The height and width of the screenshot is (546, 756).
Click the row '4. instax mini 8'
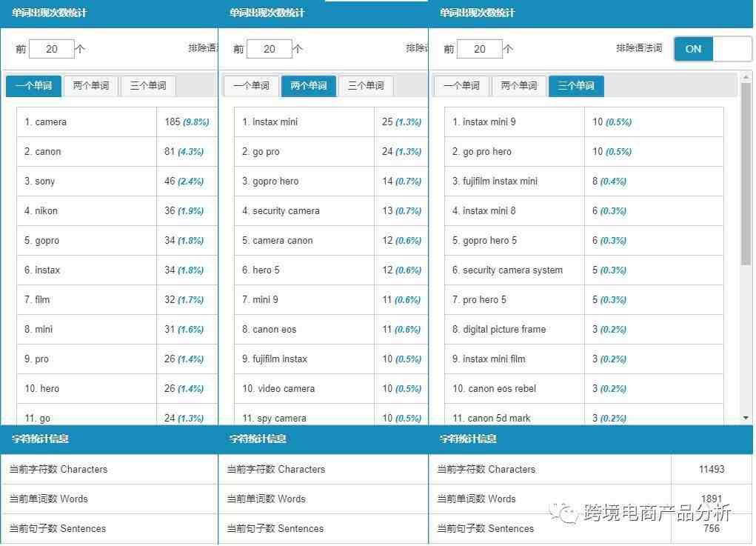click(x=584, y=211)
